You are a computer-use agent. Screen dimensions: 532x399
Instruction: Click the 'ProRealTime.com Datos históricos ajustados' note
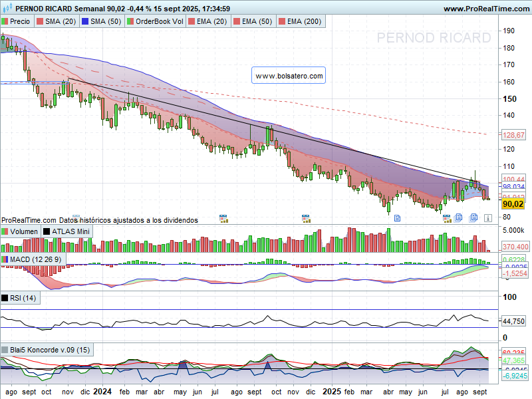click(x=99, y=220)
